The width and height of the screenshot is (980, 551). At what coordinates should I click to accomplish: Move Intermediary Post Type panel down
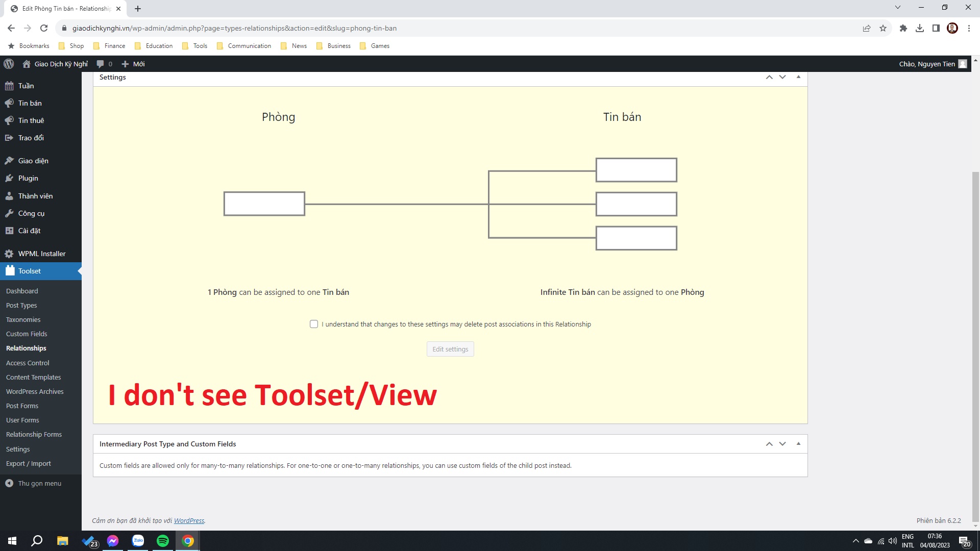click(782, 444)
